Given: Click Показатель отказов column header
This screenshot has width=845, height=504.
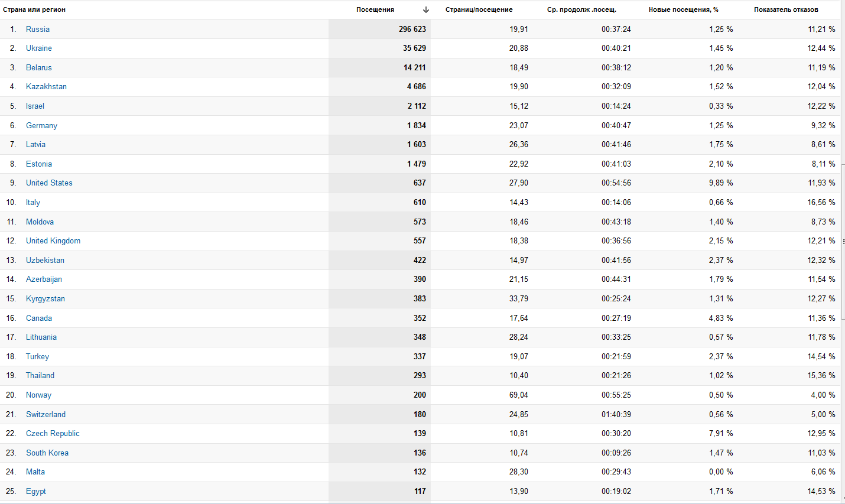Looking at the screenshot, I should tap(786, 9).
